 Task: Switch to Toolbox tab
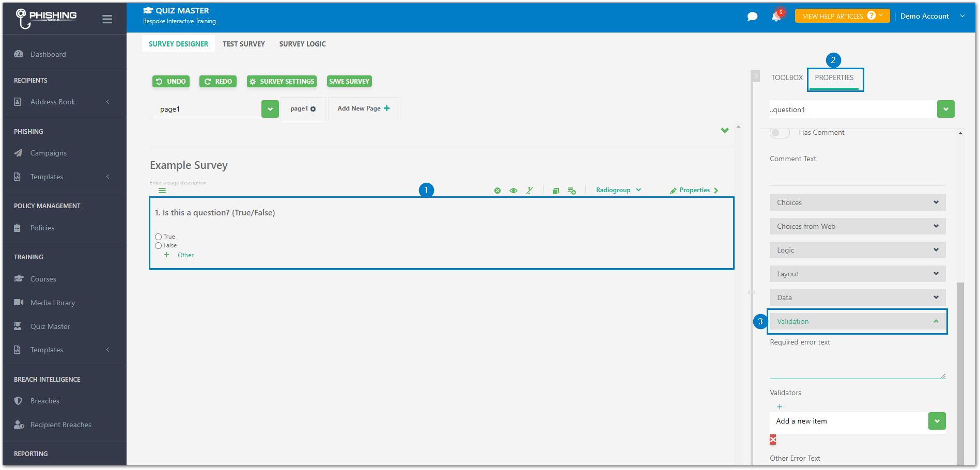(787, 77)
